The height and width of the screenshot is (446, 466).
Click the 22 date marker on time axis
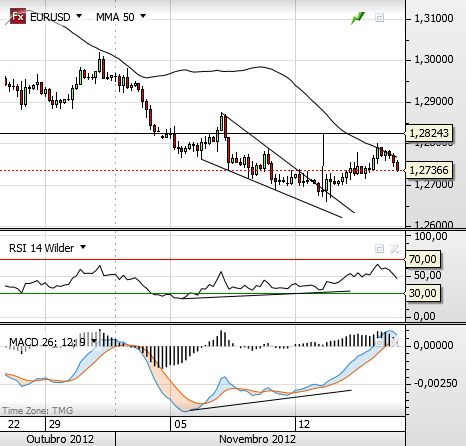(14, 424)
